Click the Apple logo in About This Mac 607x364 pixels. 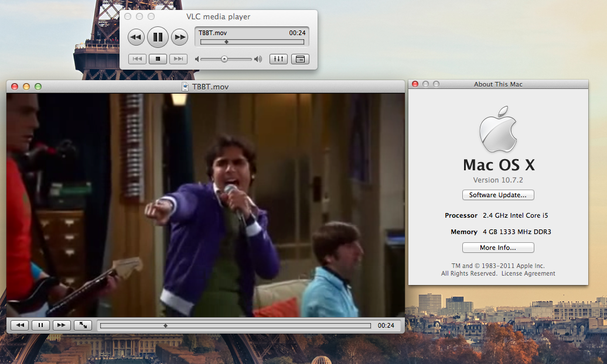[x=498, y=129]
